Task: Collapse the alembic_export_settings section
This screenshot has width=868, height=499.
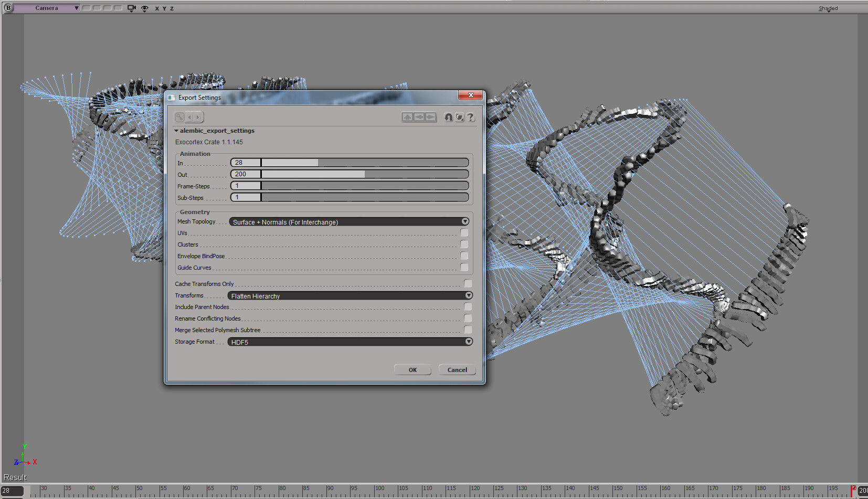Action: (177, 131)
